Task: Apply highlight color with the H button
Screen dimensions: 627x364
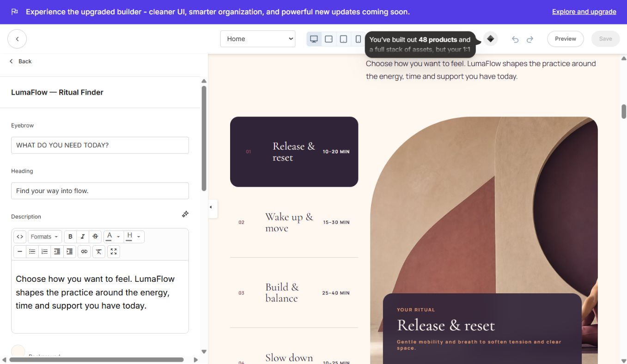Action: point(130,237)
